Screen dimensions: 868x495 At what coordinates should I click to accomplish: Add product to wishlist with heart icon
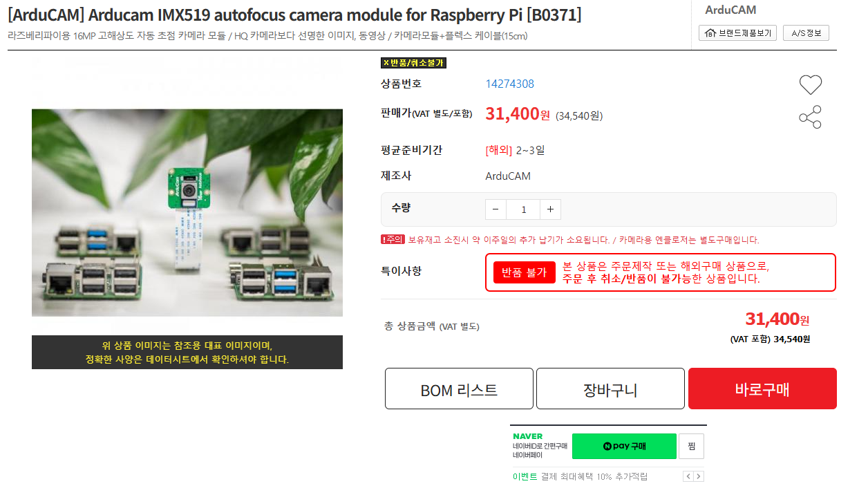[810, 84]
